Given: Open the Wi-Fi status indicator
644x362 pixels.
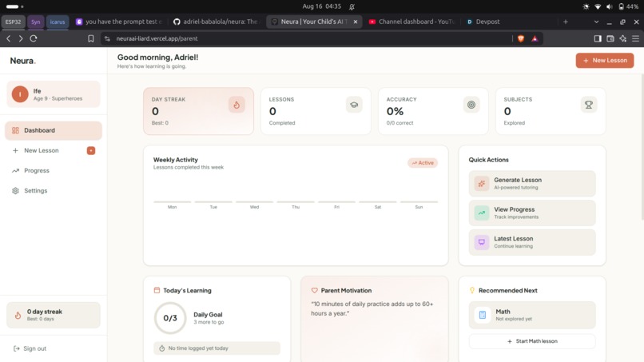Looking at the screenshot, I should coord(598,6).
